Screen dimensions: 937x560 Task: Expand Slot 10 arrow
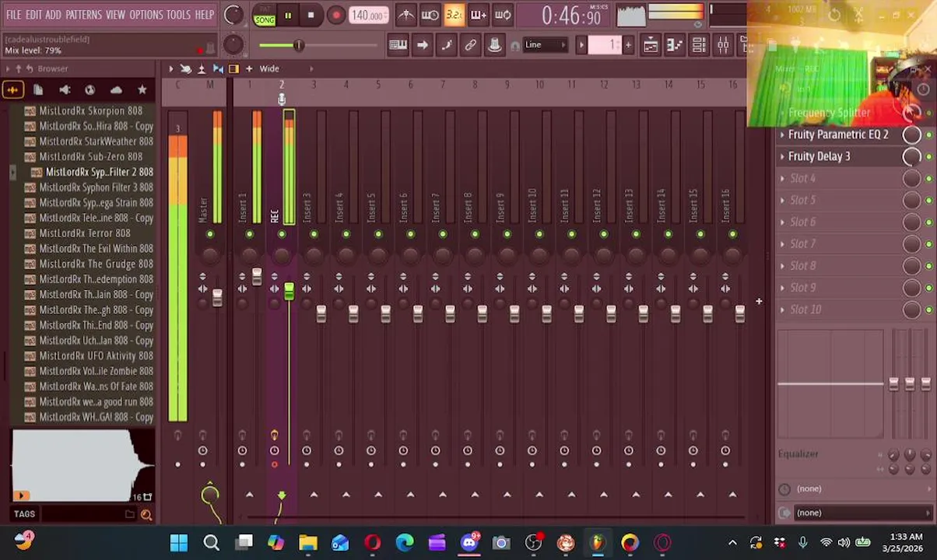click(783, 310)
